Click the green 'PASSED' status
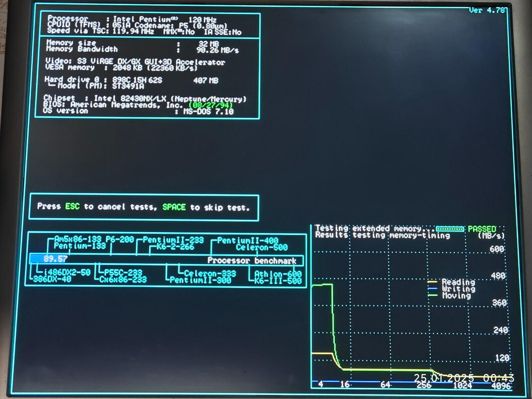Screen dimensions: 532x399 pos(482,229)
